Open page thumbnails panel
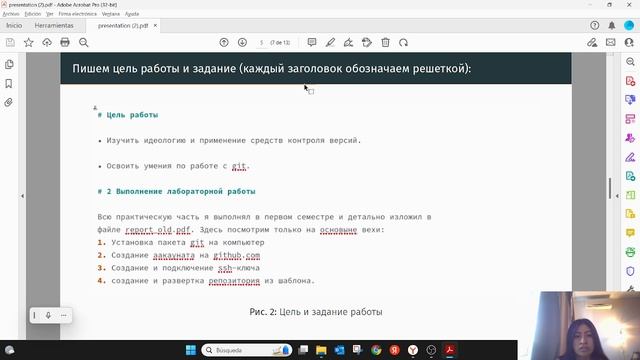This screenshot has width=640, height=360. click(9, 64)
